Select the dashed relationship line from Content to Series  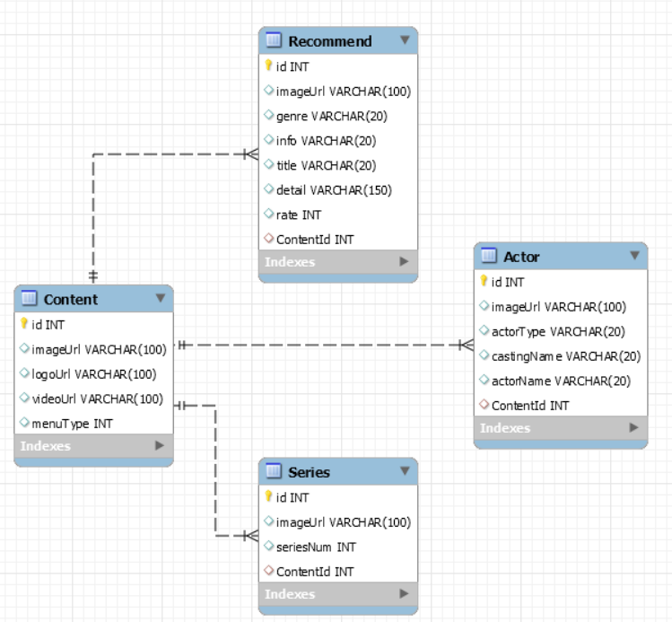click(215, 470)
